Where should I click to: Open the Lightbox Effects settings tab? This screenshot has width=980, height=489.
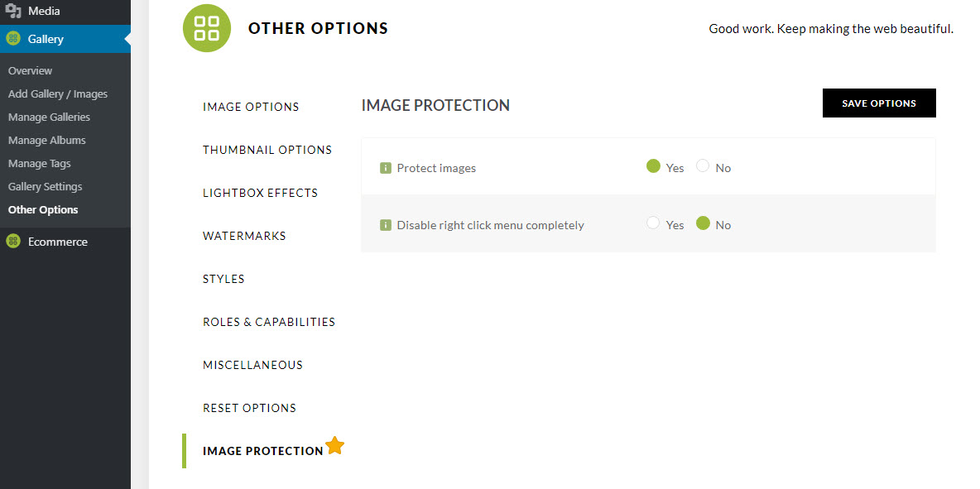pos(260,192)
